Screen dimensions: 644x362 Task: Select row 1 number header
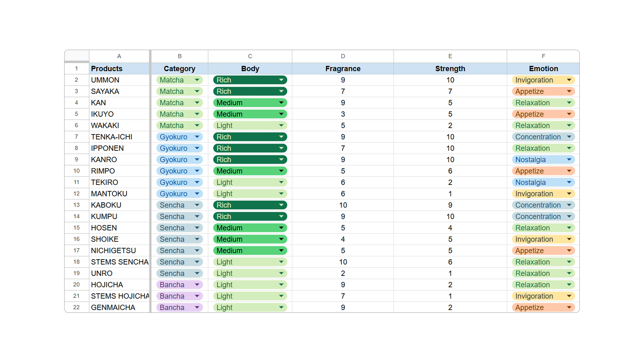point(77,69)
